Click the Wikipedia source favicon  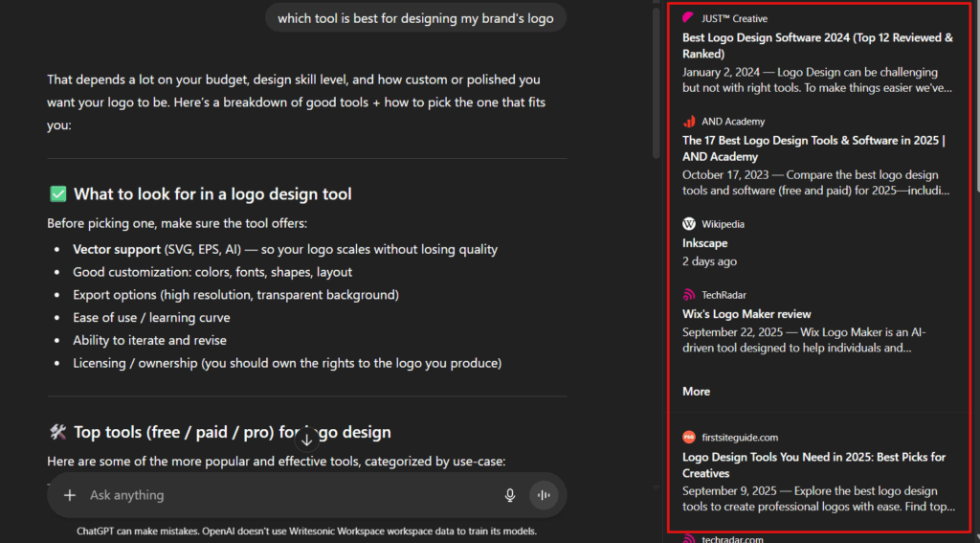(x=689, y=224)
